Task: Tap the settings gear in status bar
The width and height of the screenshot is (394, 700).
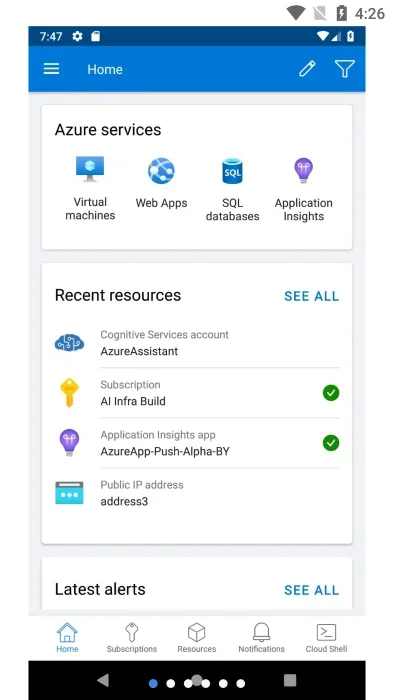Action: pyautogui.click(x=78, y=36)
